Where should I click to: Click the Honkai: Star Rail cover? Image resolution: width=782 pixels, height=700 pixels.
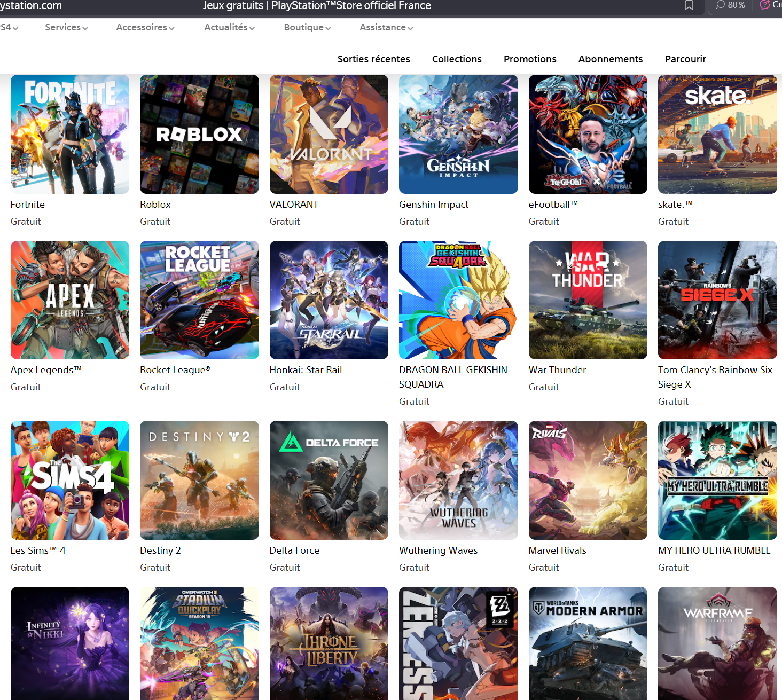tap(329, 300)
